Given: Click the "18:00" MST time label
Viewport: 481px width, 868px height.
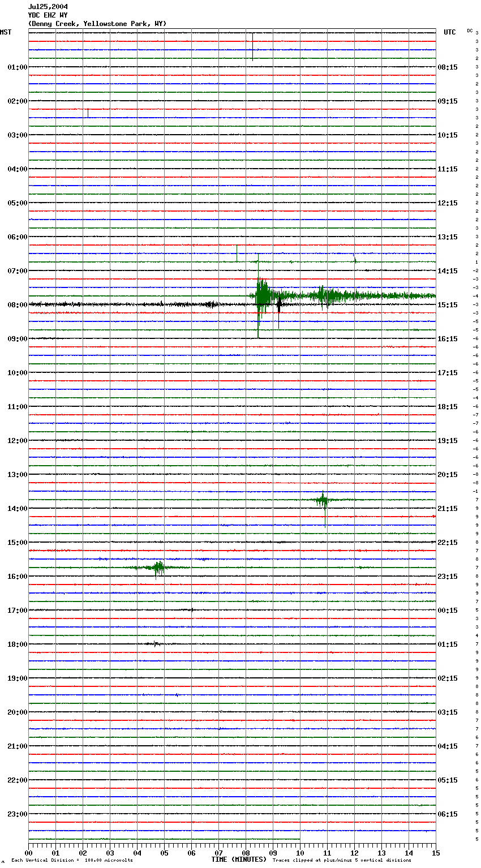Looking at the screenshot, I should coord(18,644).
